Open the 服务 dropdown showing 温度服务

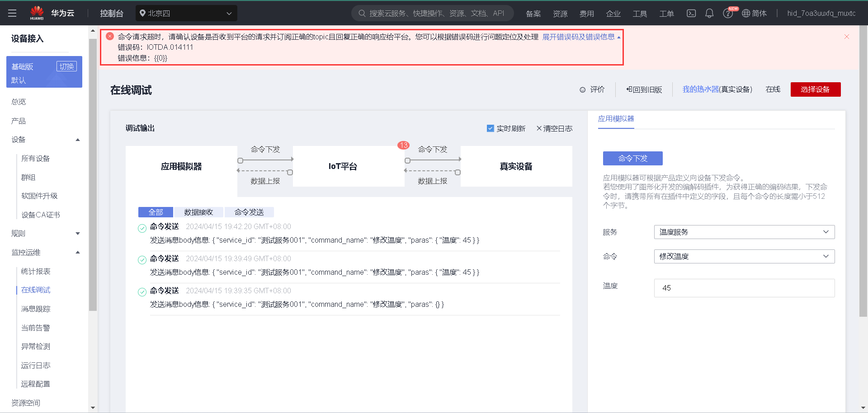coord(744,232)
